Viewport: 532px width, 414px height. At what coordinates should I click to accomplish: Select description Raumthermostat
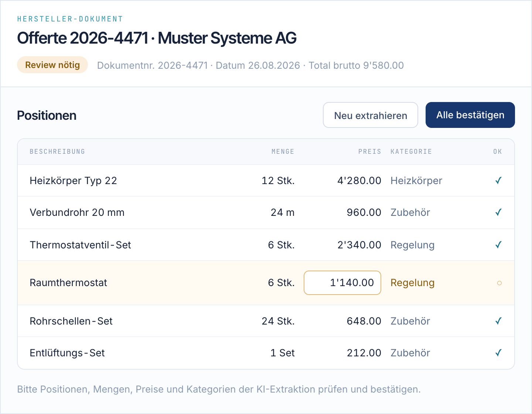[x=68, y=283]
